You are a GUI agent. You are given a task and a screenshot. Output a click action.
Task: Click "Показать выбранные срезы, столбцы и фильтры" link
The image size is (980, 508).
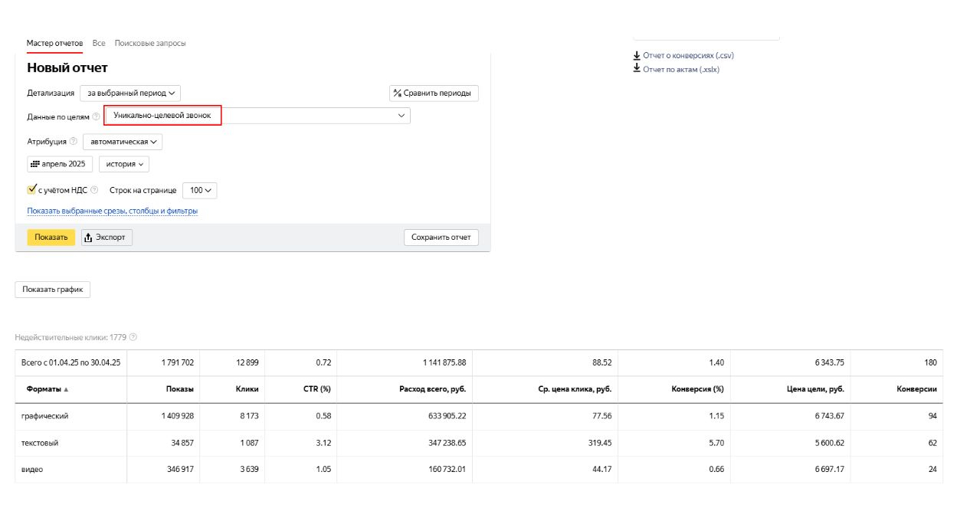pos(113,211)
